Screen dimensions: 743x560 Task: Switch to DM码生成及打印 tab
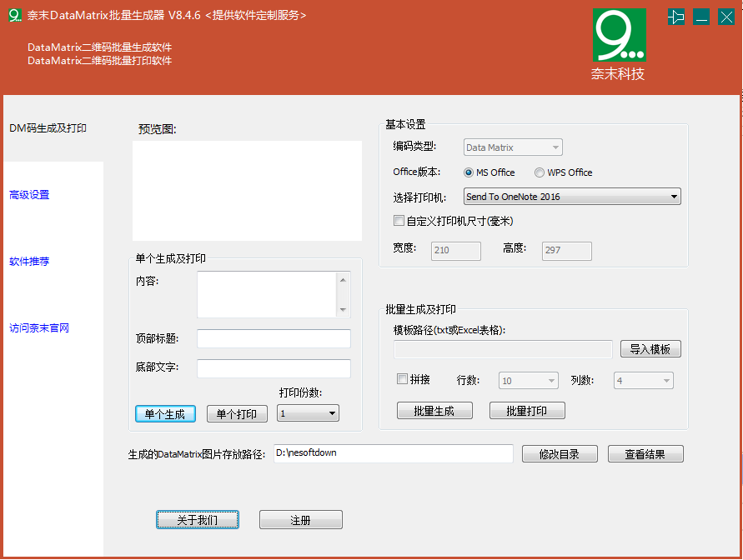point(48,128)
